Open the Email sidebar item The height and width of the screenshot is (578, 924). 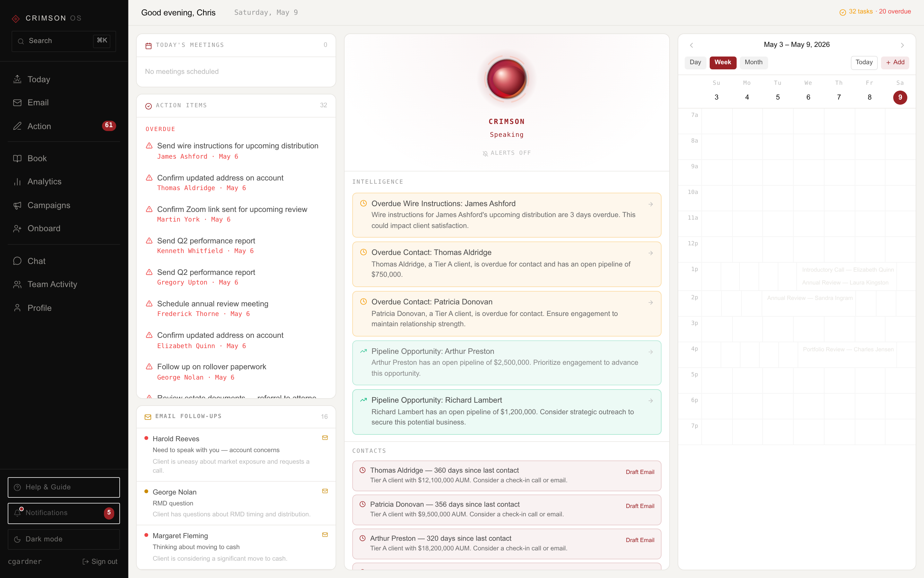click(64, 102)
